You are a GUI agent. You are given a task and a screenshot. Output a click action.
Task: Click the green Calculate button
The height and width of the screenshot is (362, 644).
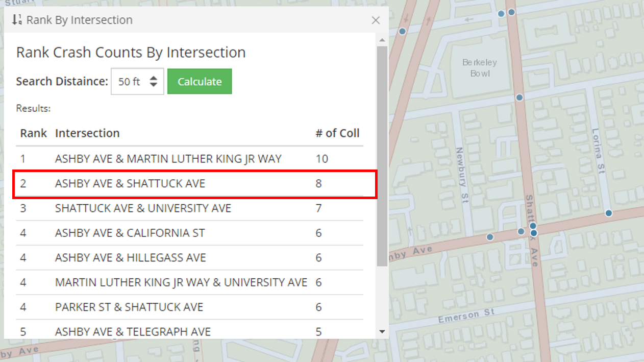tap(200, 82)
